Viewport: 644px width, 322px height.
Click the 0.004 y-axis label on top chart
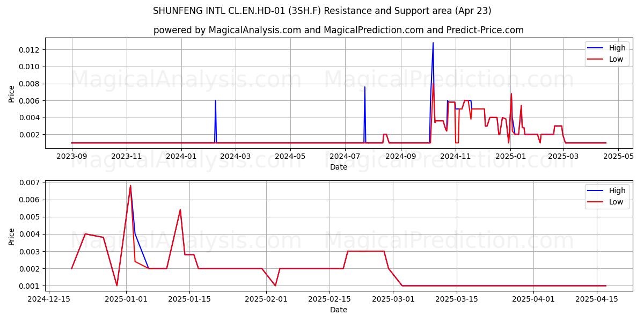click(x=30, y=118)
